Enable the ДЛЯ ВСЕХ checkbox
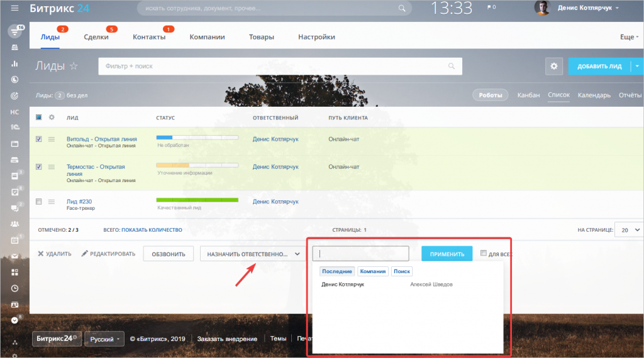This screenshot has height=358, width=644. point(484,253)
